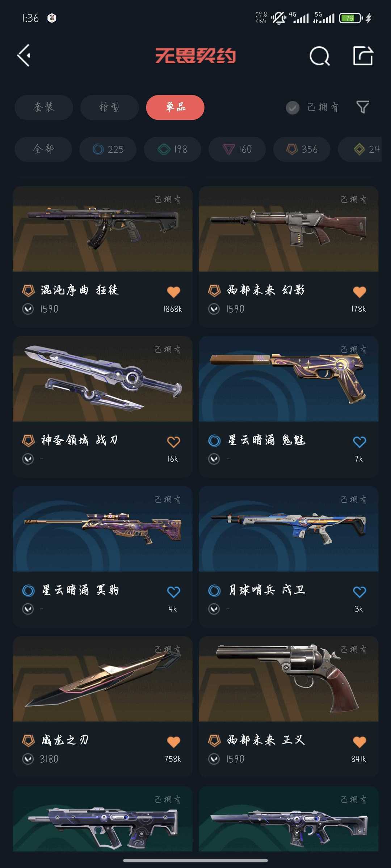The height and width of the screenshot is (868, 391).
Task: Switch to the 套装 tab
Action: (x=44, y=107)
